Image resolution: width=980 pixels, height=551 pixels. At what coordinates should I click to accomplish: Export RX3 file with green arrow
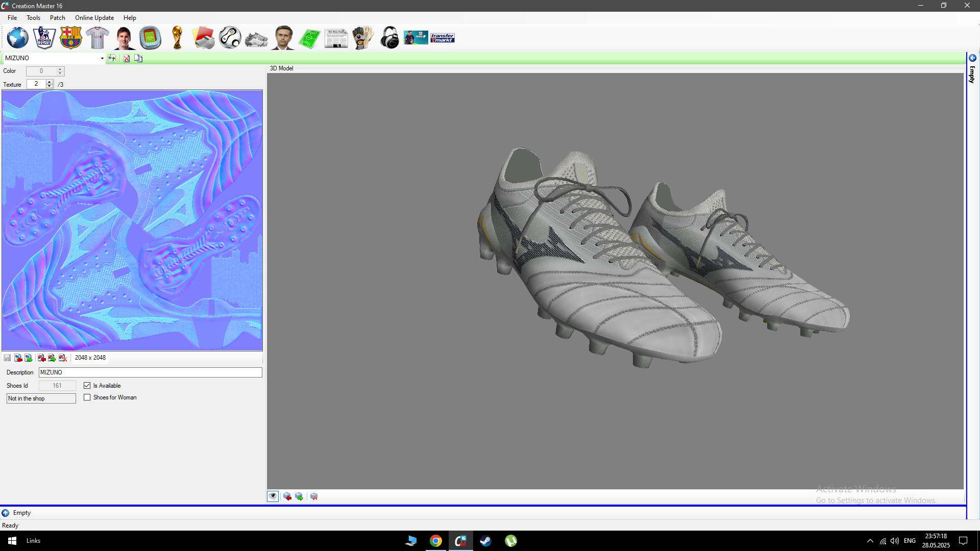click(52, 358)
